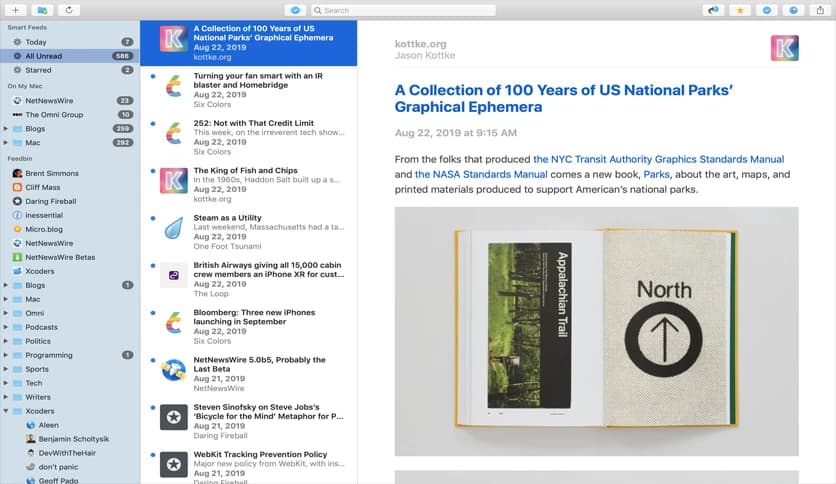Open The Omni Group feed
The width and height of the screenshot is (836, 484).
(x=70, y=115)
